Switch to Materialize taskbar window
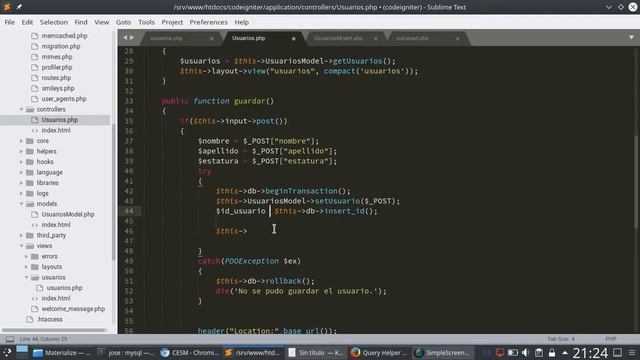The width and height of the screenshot is (640, 360). click(x=61, y=353)
